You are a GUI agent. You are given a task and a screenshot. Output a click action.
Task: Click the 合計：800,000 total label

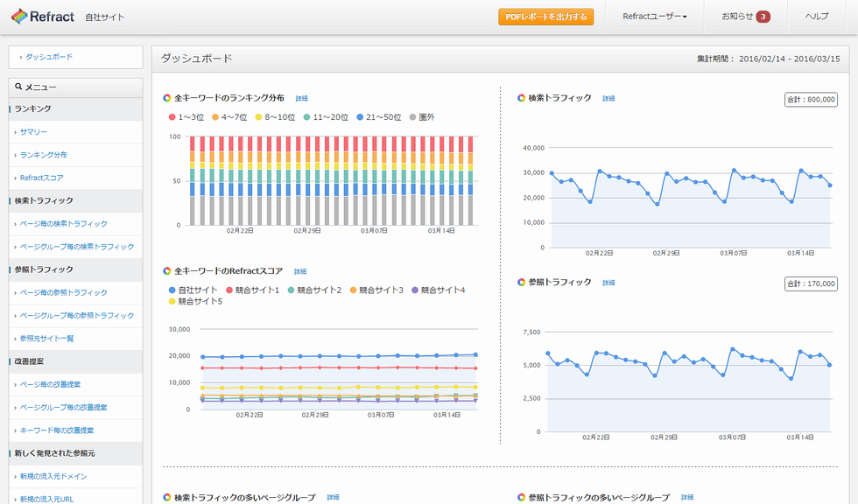pyautogui.click(x=810, y=100)
